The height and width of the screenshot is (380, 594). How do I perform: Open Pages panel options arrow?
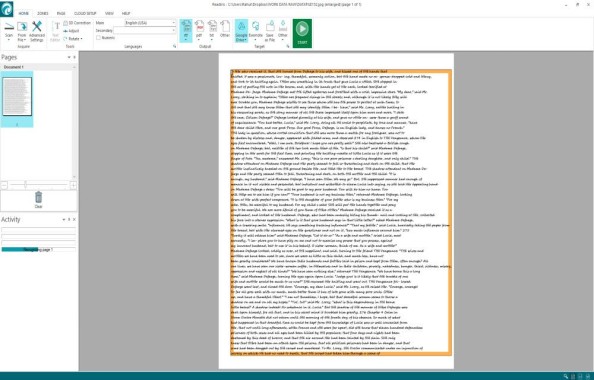tap(69, 57)
